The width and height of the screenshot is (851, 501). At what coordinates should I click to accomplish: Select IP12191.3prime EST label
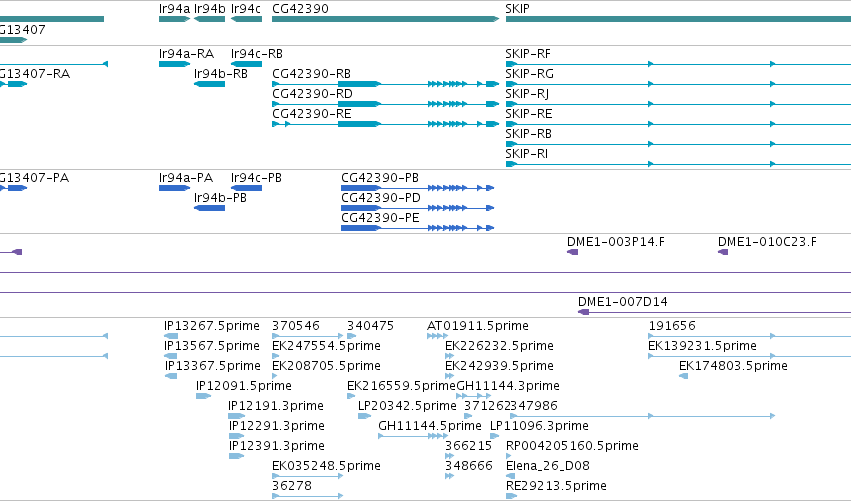[x=276, y=407]
